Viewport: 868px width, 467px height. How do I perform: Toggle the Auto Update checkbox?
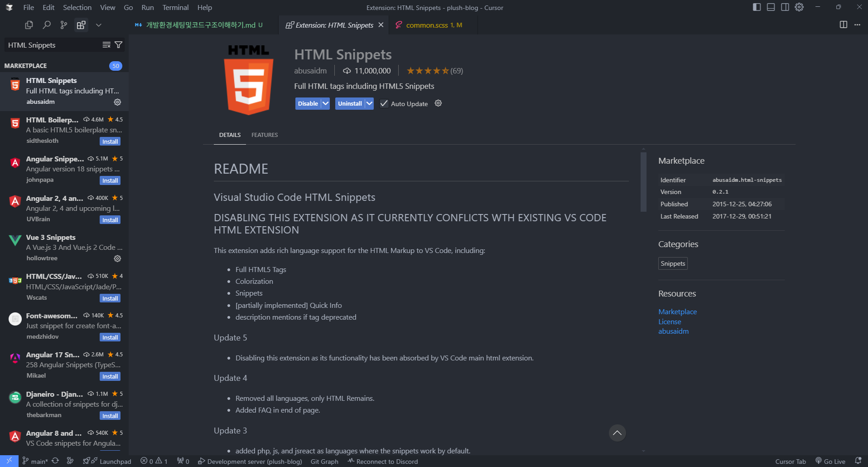pyautogui.click(x=384, y=104)
